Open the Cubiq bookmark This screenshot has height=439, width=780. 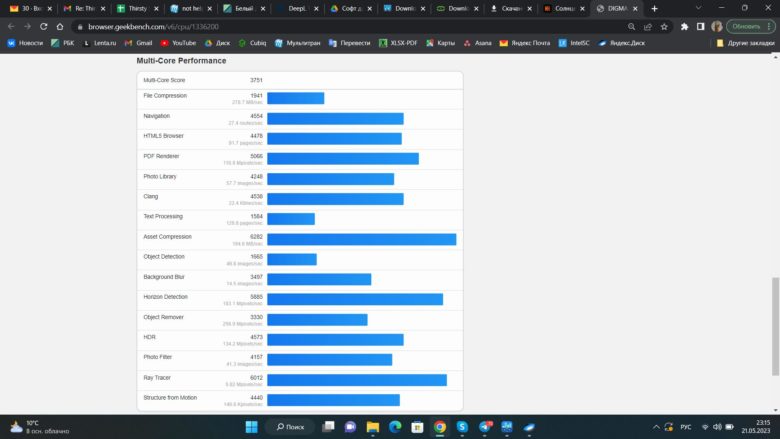252,43
